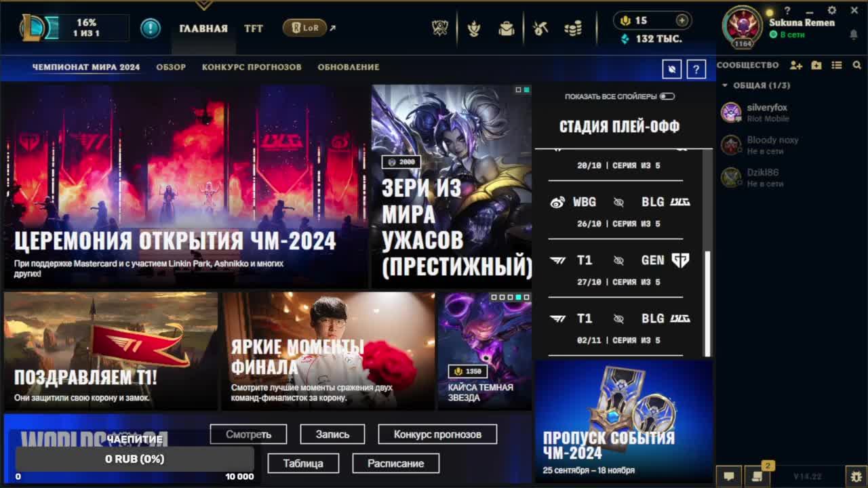868x488 pixels.
Task: Open the client help question mark
Action: 787,10
